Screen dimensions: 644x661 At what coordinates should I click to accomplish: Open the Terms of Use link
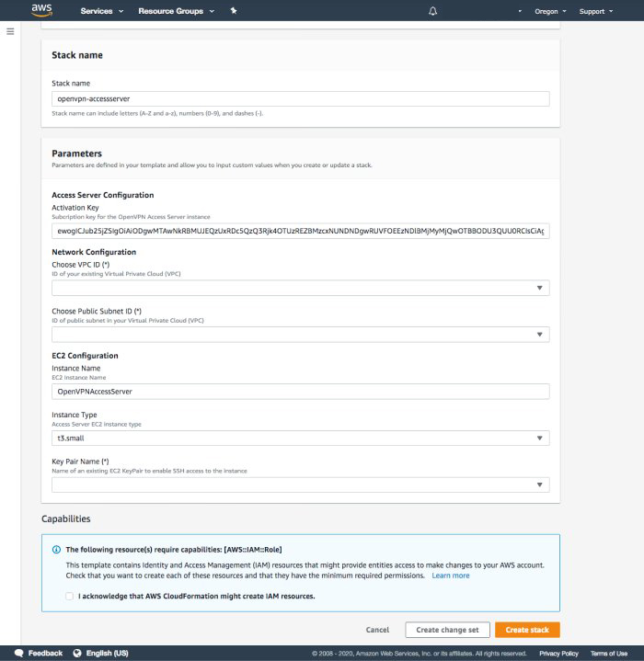(609, 654)
